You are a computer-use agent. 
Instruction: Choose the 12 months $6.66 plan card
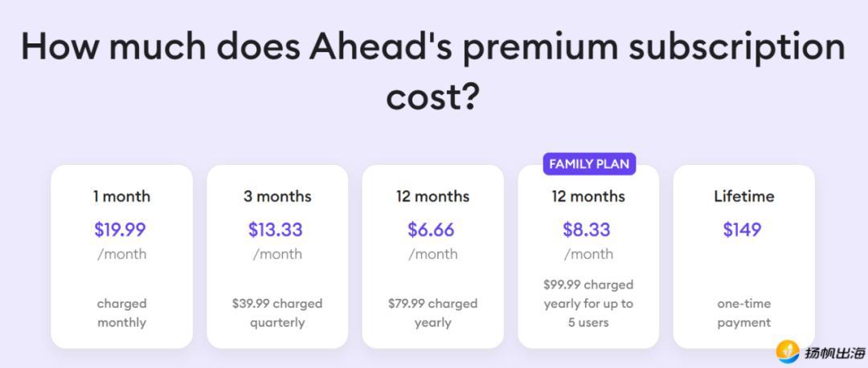point(433,256)
